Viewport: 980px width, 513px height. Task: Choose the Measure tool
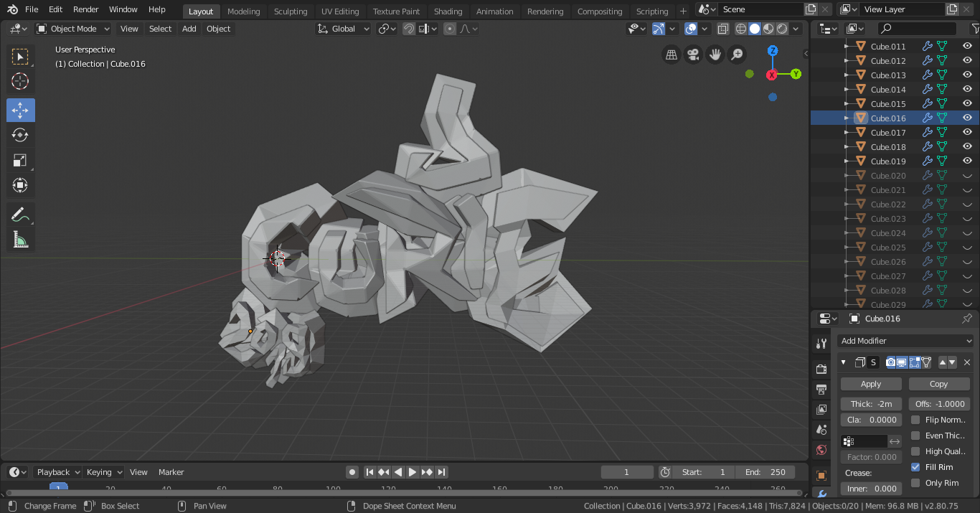[20, 240]
